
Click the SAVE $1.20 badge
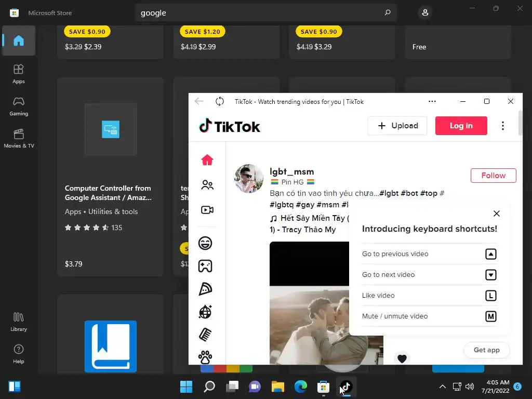tap(203, 32)
